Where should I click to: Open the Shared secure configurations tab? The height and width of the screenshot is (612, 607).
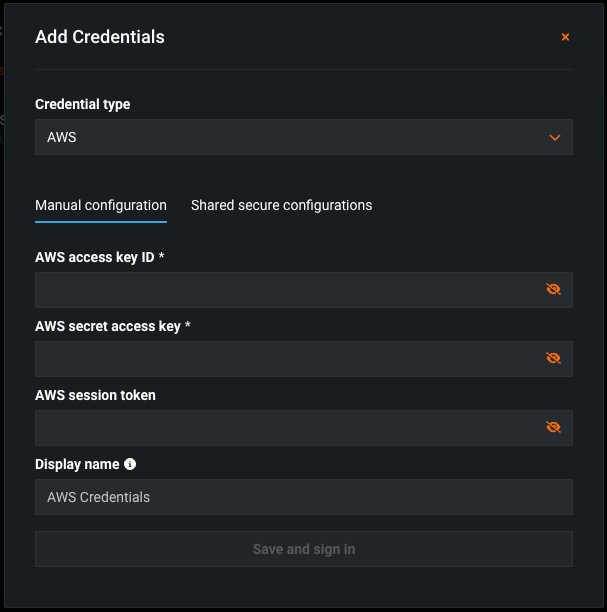click(281, 205)
